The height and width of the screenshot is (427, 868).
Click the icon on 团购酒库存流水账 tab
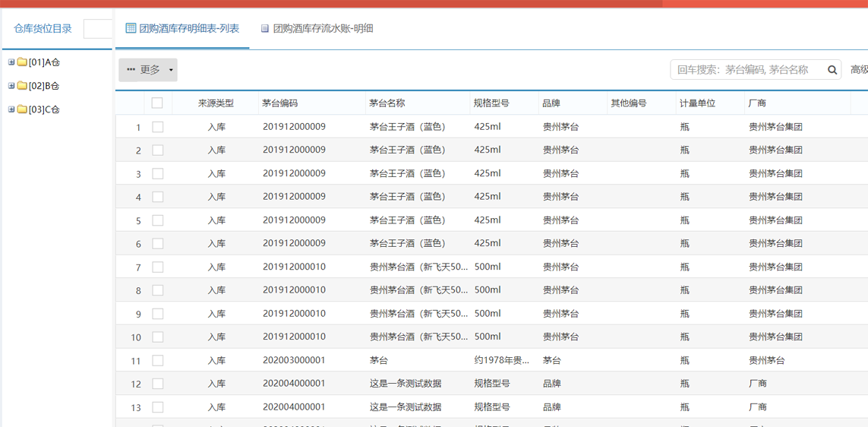265,29
